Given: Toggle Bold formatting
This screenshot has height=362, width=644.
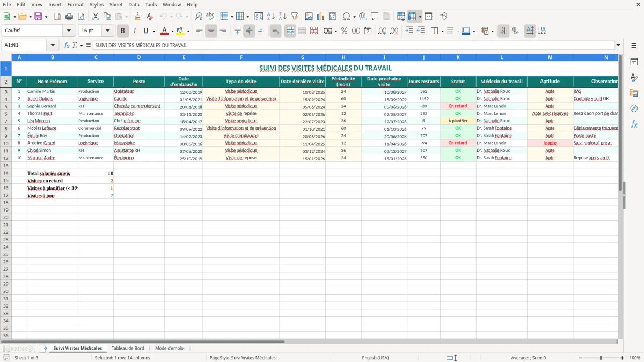Looking at the screenshot, I should 123,31.
